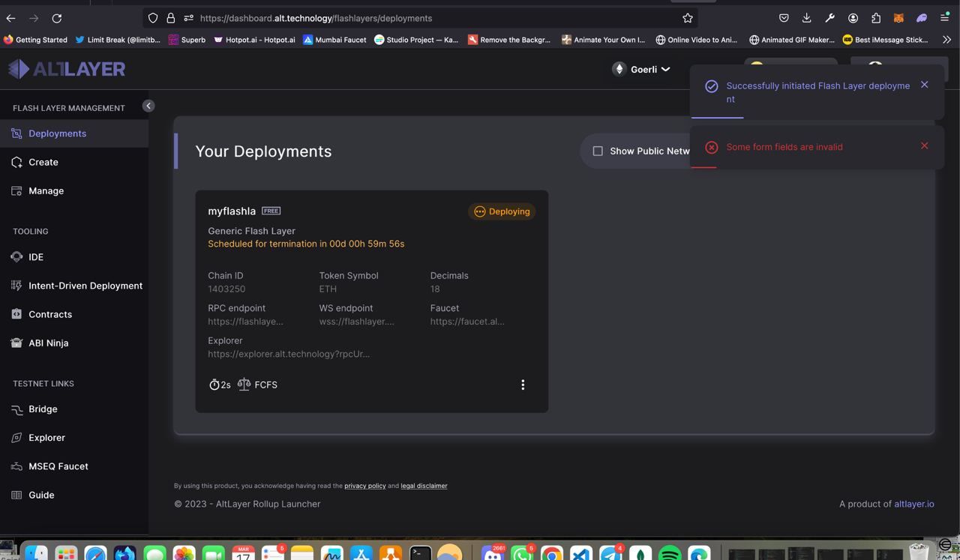
Task: Open the extensions puzzle icon
Action: [x=876, y=18]
